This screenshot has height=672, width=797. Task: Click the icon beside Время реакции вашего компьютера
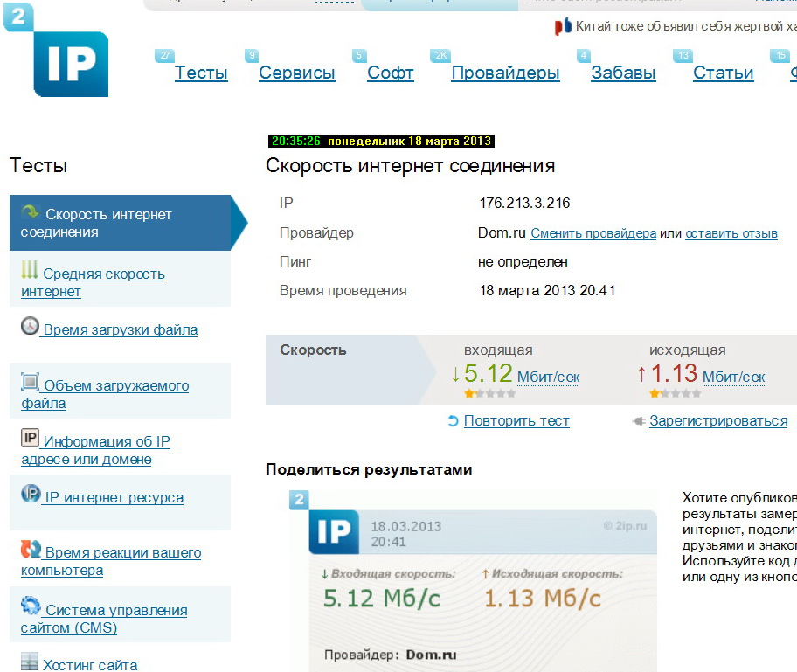click(x=31, y=550)
